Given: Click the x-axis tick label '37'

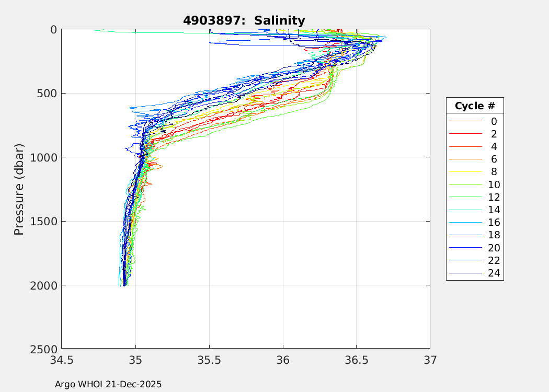Looking at the screenshot, I should coord(430,360).
